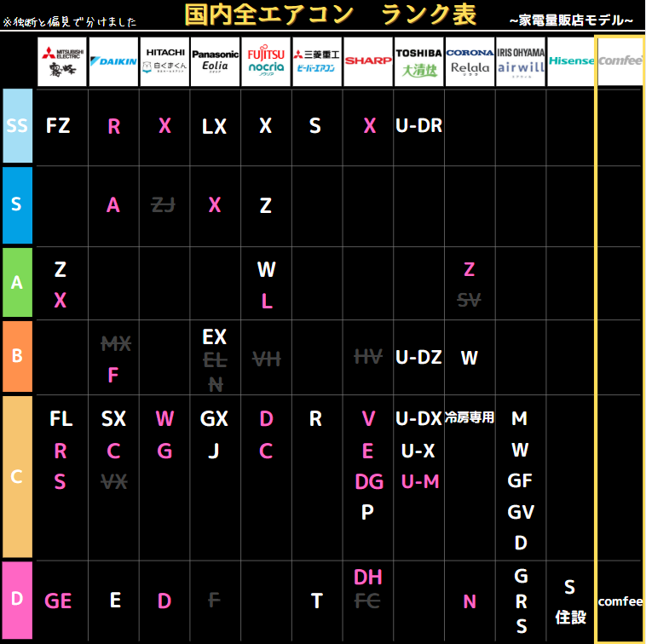The image size is (646, 644).
Task: Select the pink GE in the D row
Action: tap(58, 601)
